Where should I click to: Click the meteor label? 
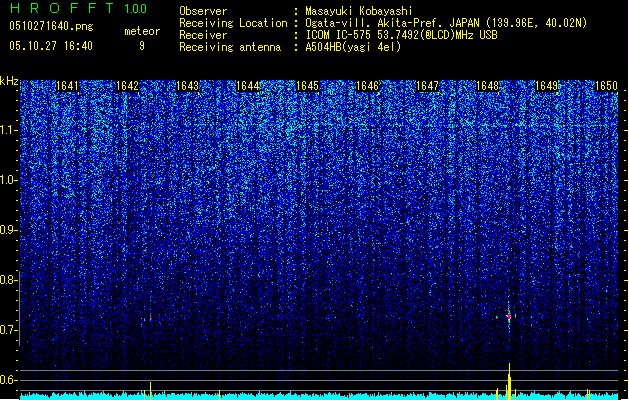[142, 31]
